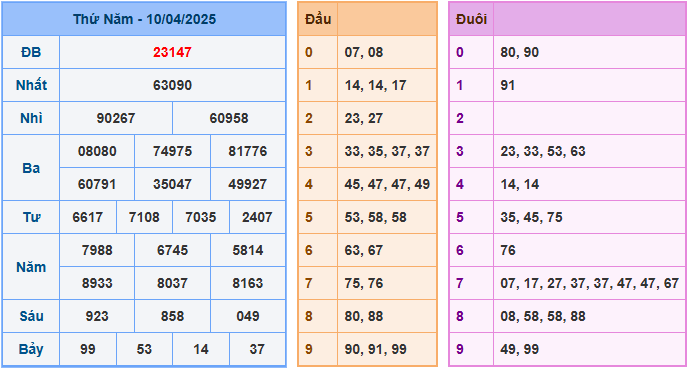Image resolution: width=689 pixels, height=369 pixels.
Task: Click Đầu row values '80, 88'
Action: click(364, 316)
